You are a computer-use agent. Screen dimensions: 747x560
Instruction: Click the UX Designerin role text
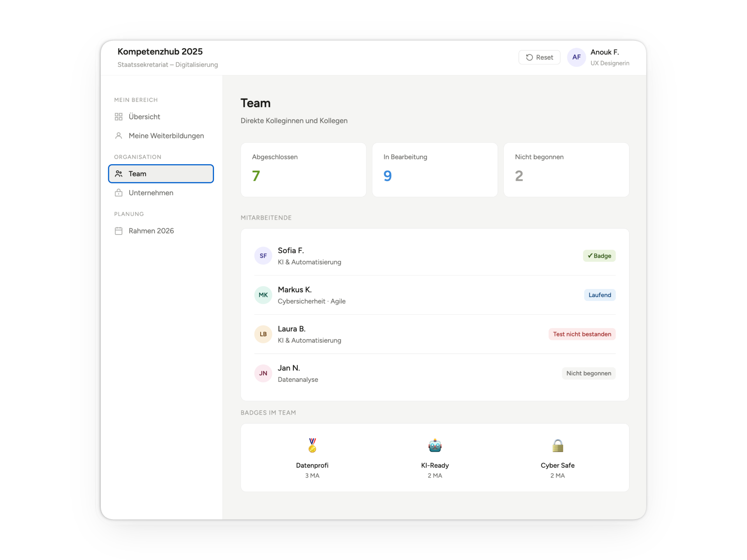pos(610,63)
